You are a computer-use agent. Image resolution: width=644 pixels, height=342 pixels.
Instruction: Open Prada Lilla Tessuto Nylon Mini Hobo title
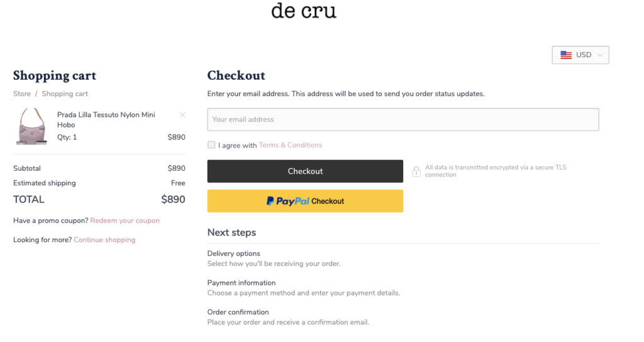pos(106,120)
